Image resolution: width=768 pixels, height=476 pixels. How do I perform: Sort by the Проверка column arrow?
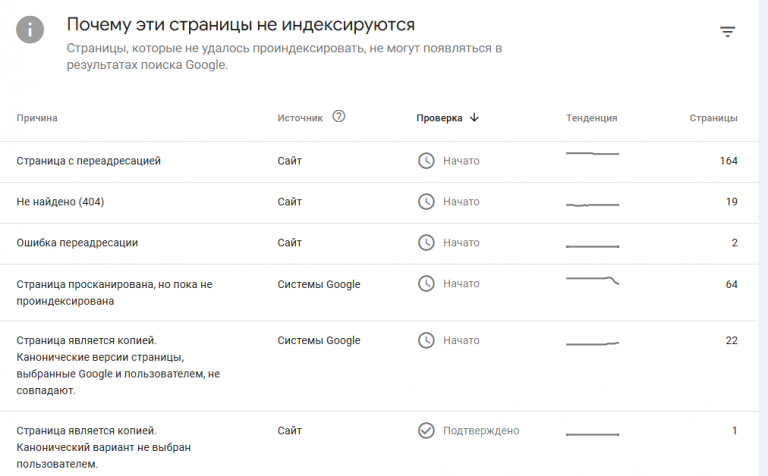tap(474, 117)
